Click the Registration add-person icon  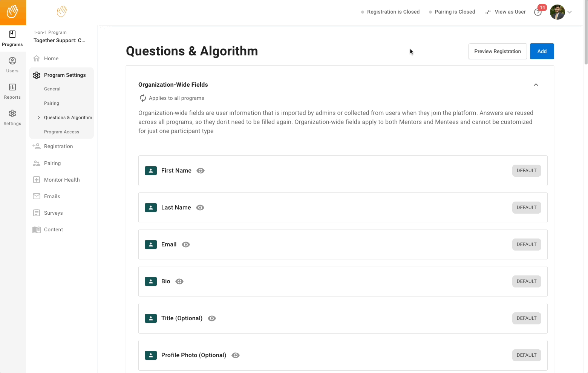37,146
